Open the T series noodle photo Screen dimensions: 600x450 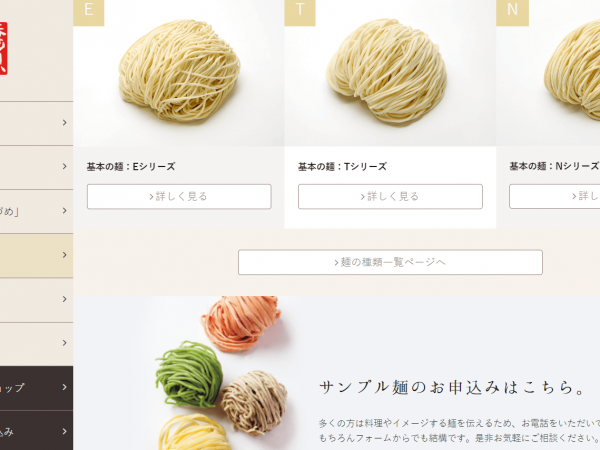(x=390, y=73)
